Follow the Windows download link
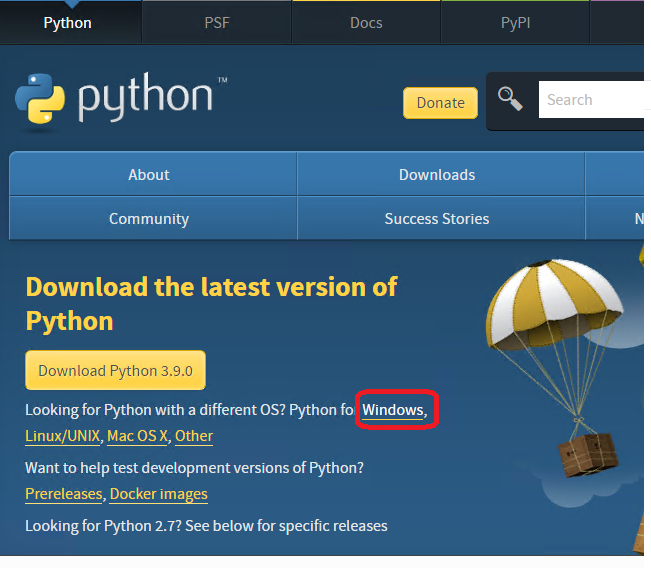The height and width of the screenshot is (568, 651). pos(393,410)
